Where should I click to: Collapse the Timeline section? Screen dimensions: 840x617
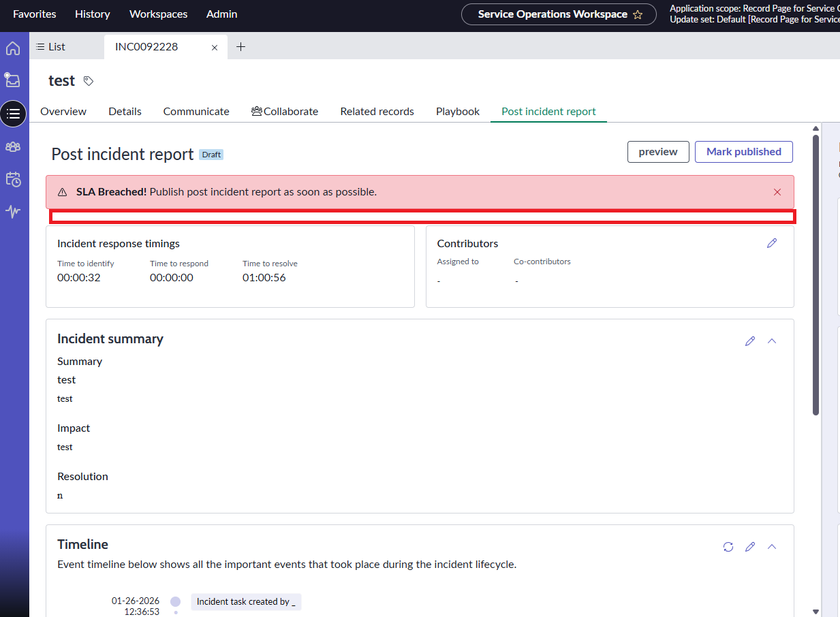point(772,547)
